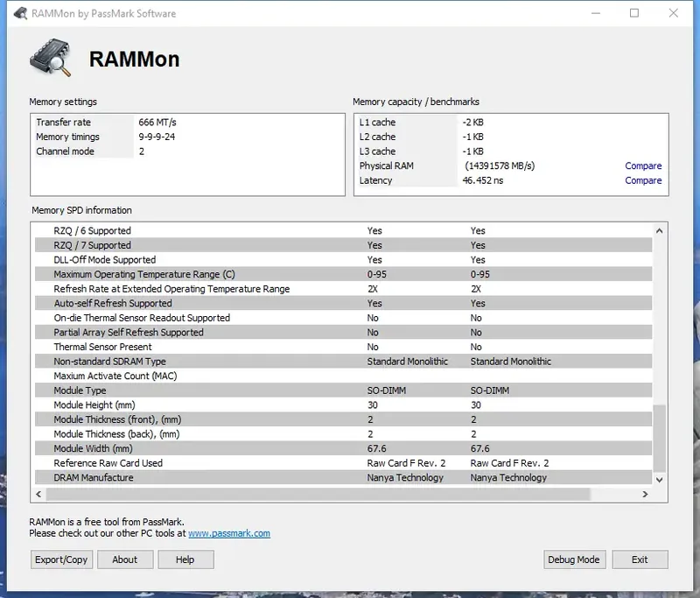Click the SPD list scroll up arrow

point(659,231)
